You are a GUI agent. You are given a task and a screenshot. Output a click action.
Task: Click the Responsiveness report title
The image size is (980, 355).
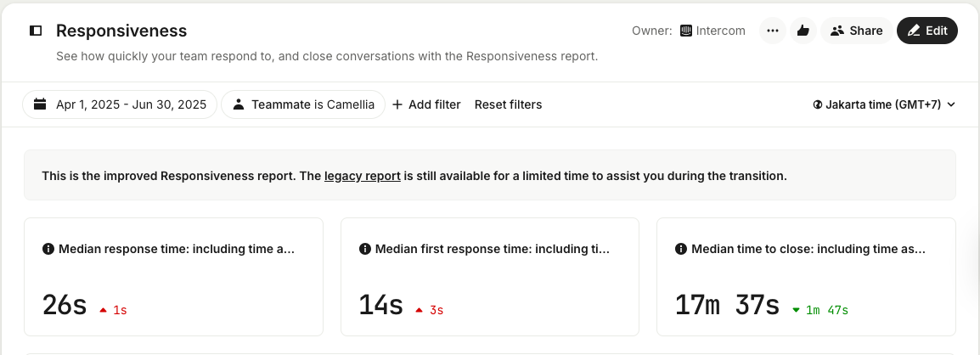pyautogui.click(x=121, y=31)
